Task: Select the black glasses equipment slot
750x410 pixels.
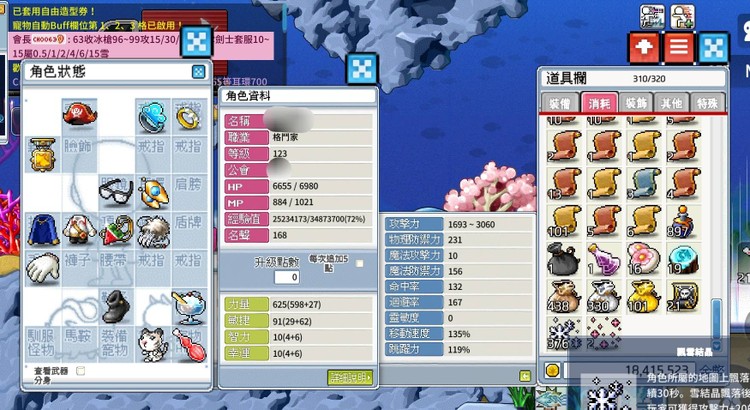Action: point(116,191)
